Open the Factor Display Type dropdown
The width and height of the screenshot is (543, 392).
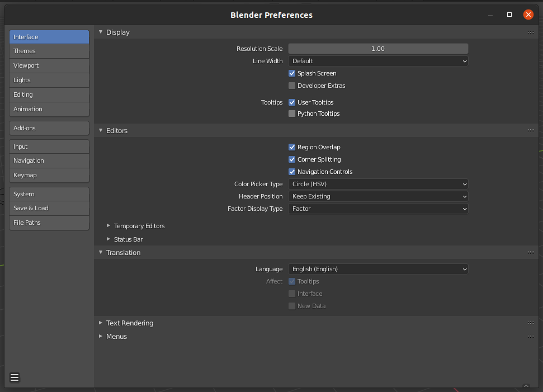pos(378,209)
